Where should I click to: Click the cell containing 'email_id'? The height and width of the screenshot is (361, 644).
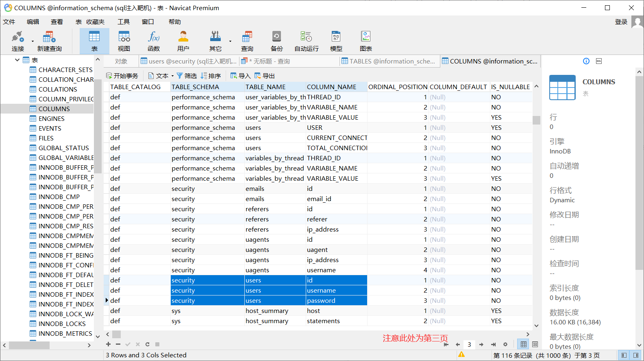pos(337,199)
